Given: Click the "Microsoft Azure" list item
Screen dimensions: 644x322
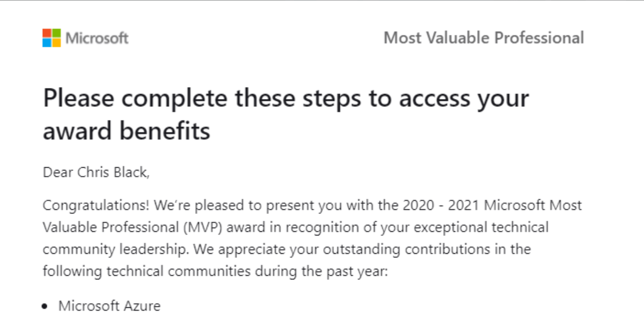Looking at the screenshot, I should point(109,306).
